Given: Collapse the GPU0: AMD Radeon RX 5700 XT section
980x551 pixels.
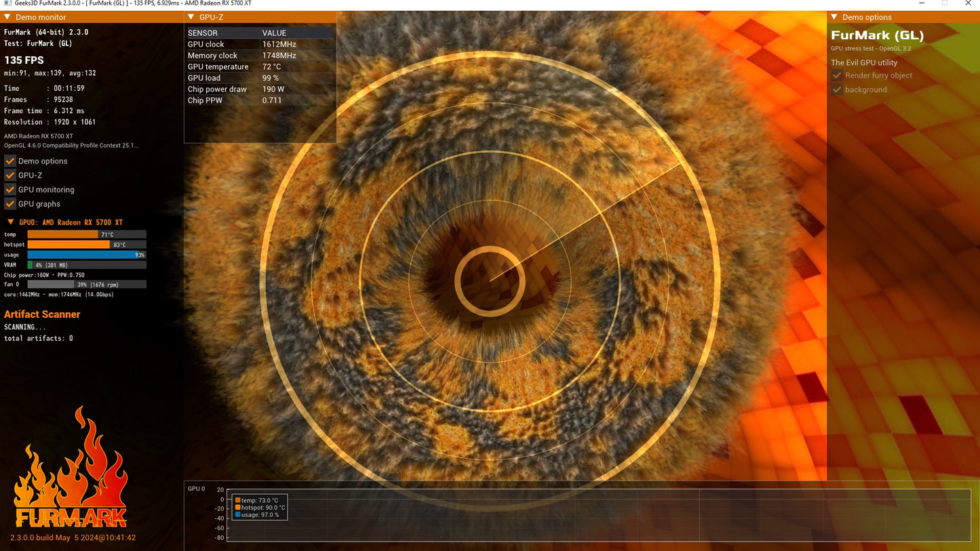Looking at the screenshot, I should pyautogui.click(x=10, y=222).
